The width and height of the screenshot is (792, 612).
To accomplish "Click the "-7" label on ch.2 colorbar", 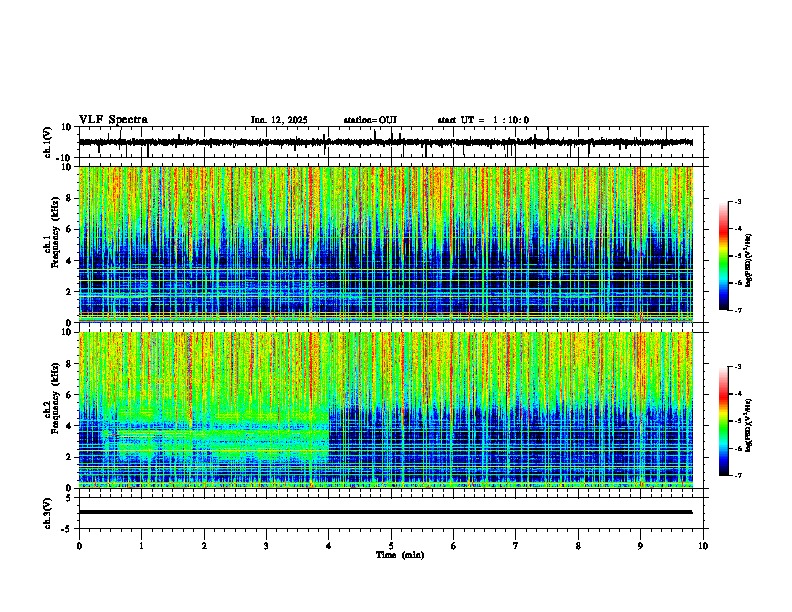I will click(x=737, y=475).
